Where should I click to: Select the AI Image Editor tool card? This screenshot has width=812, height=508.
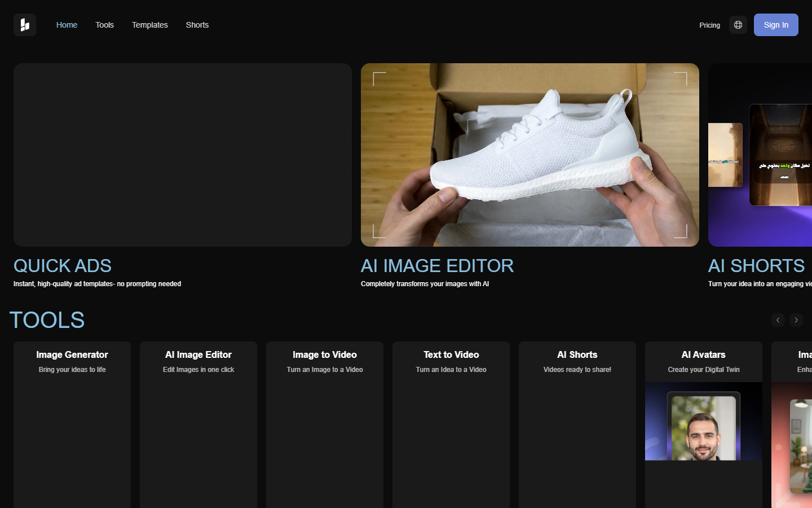(x=198, y=424)
